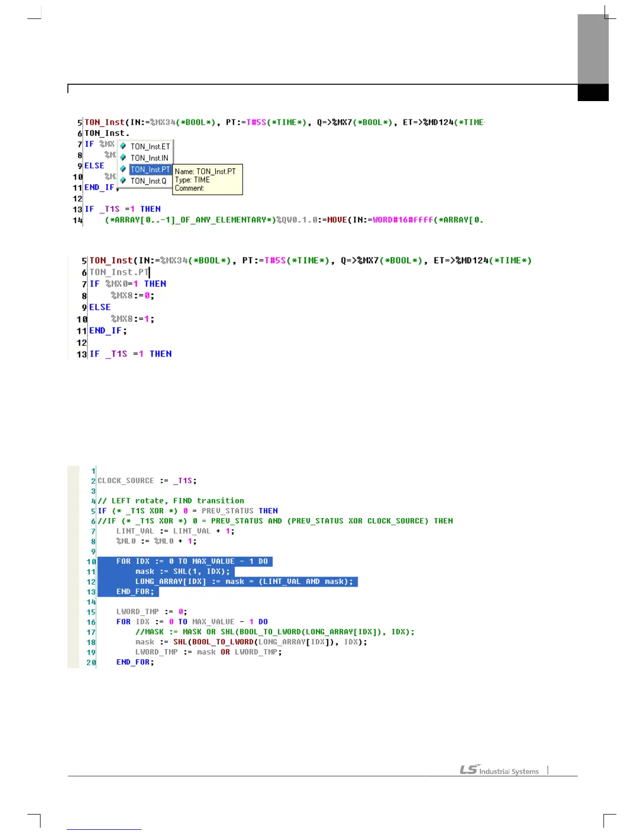Click the MOVE function call on line 14
The width and height of the screenshot is (644, 834).
(337, 220)
